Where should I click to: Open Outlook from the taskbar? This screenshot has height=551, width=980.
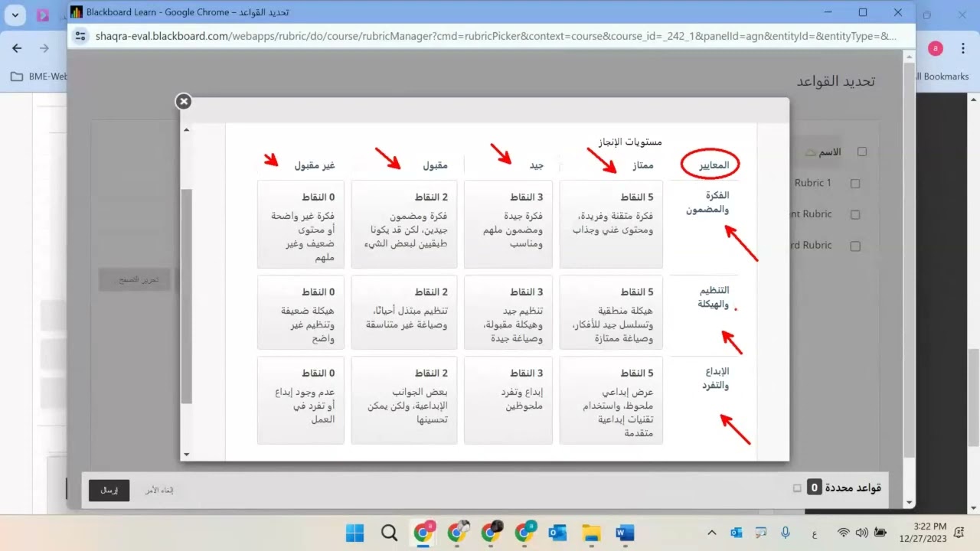557,533
